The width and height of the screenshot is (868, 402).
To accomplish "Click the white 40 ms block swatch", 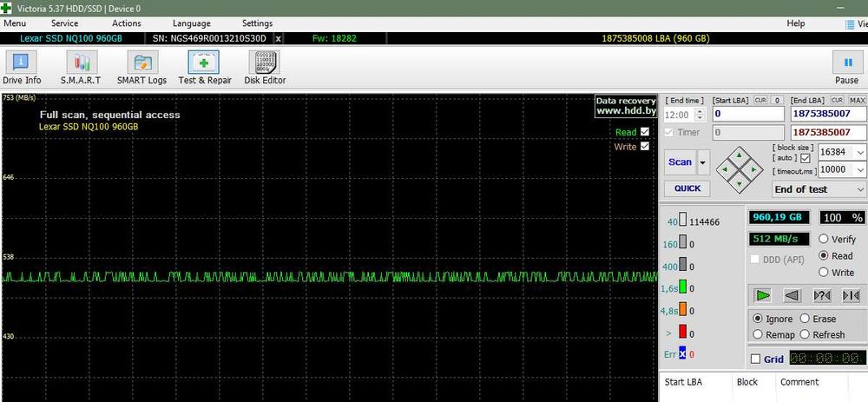I will tap(682, 220).
